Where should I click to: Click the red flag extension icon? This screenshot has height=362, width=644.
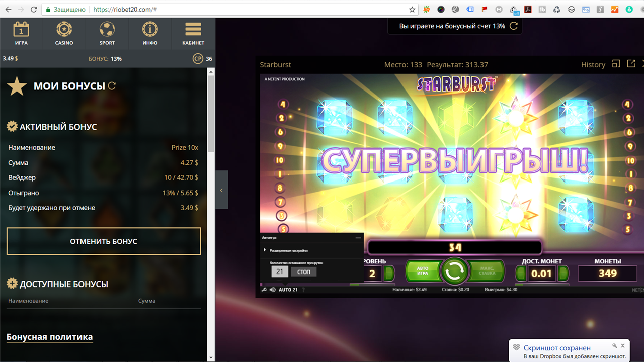[485, 10]
